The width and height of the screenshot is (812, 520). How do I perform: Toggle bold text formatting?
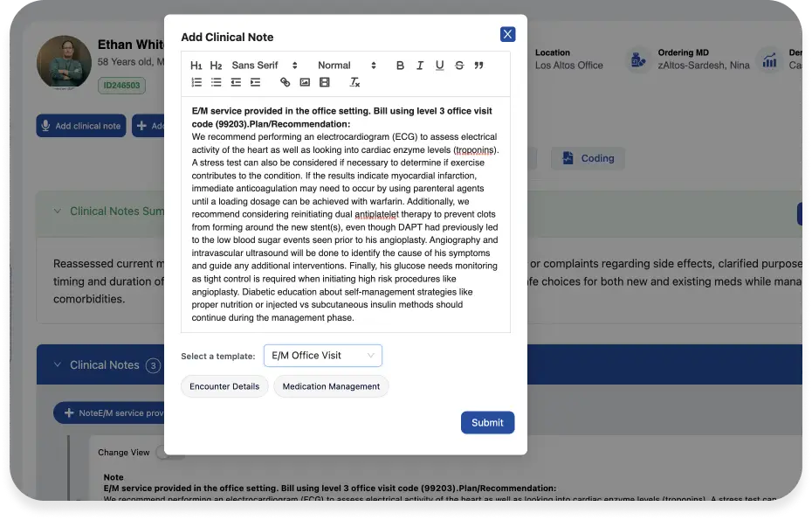pyautogui.click(x=400, y=66)
